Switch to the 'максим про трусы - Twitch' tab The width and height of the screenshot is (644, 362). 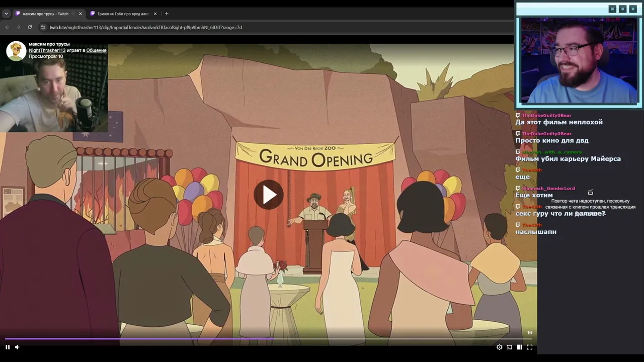coord(49,14)
